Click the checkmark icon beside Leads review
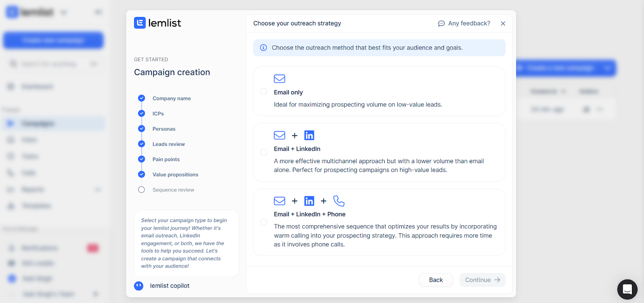Viewport: 644px width, 303px height. tap(141, 144)
